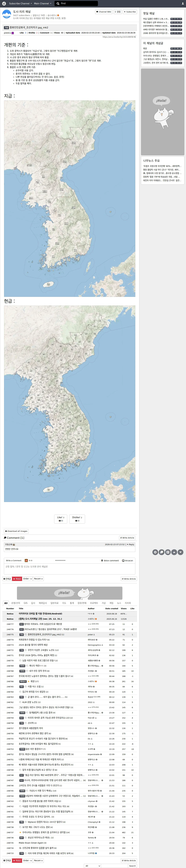Screen dimensions: 186x868
Task: Open Main Channel dropdown menu
Action: [x=43, y=3]
